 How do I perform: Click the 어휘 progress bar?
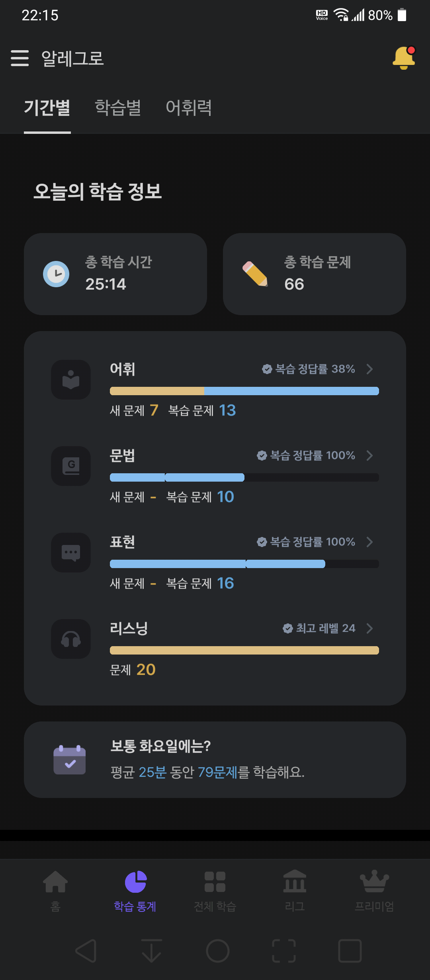pos(244,391)
